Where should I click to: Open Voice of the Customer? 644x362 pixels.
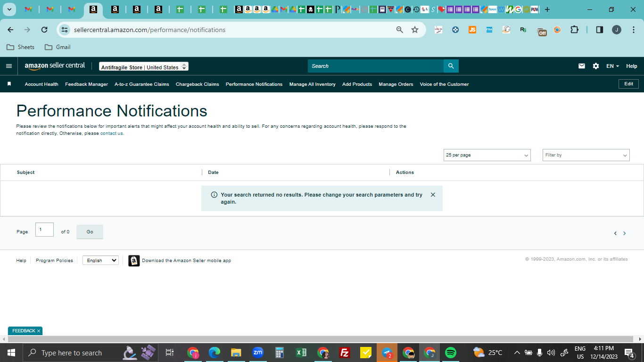[444, 84]
